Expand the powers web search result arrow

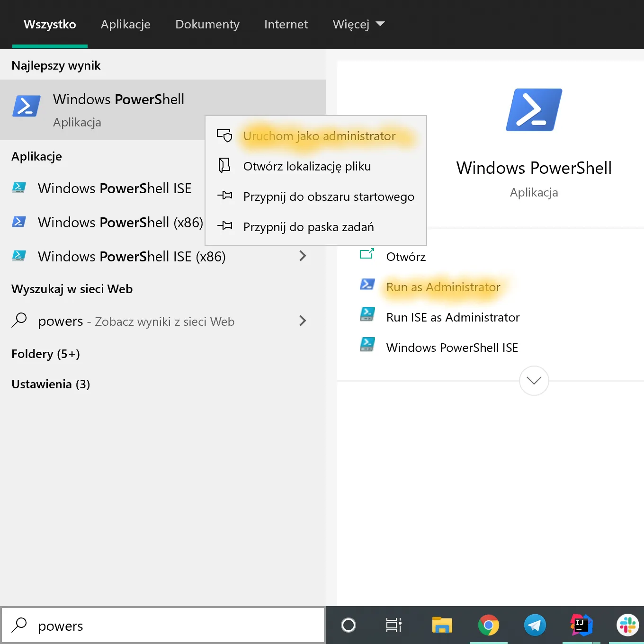pos(303,321)
